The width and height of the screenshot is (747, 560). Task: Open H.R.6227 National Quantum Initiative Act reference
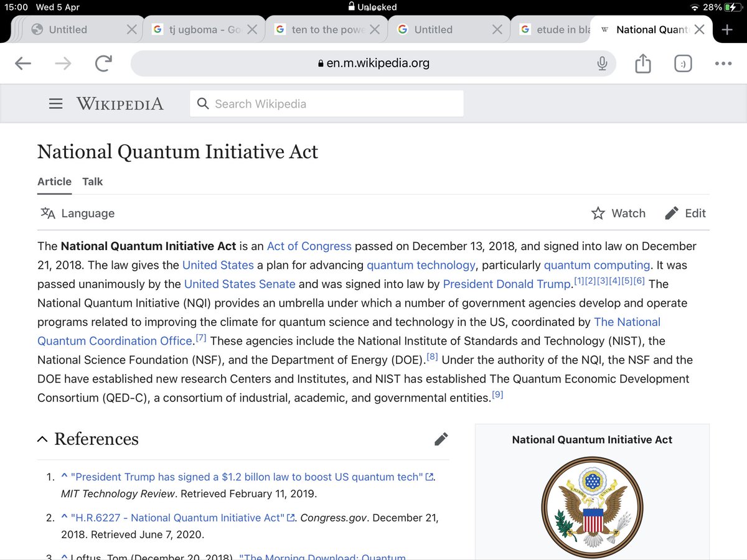178,518
